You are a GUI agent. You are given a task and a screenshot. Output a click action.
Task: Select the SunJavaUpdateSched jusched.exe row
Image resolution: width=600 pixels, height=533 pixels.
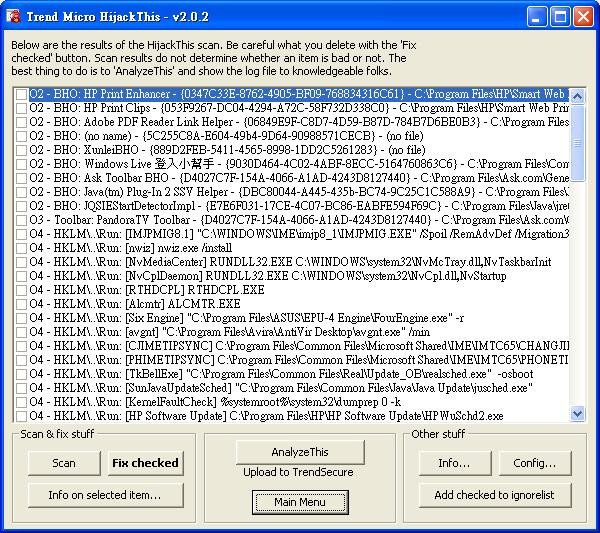(x=281, y=388)
